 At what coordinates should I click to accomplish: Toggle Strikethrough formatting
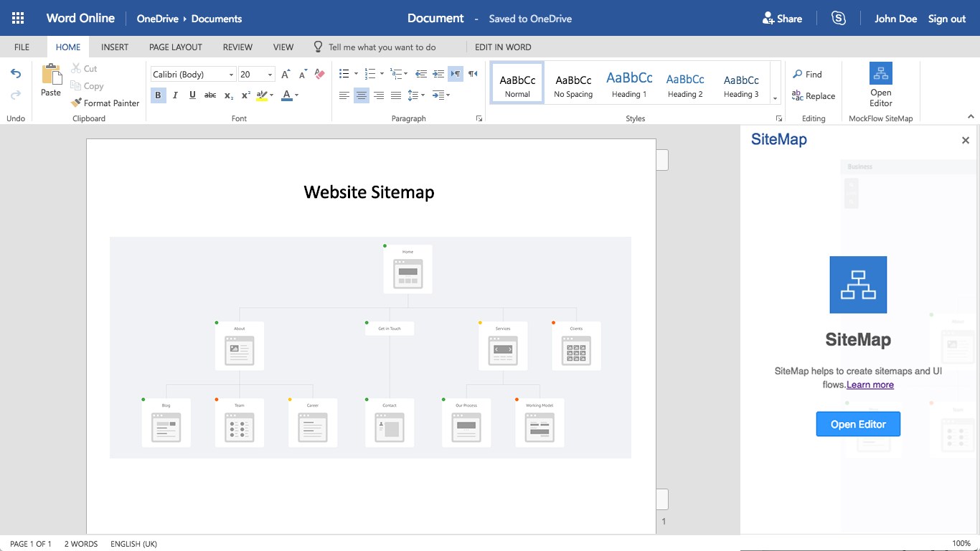(x=210, y=95)
